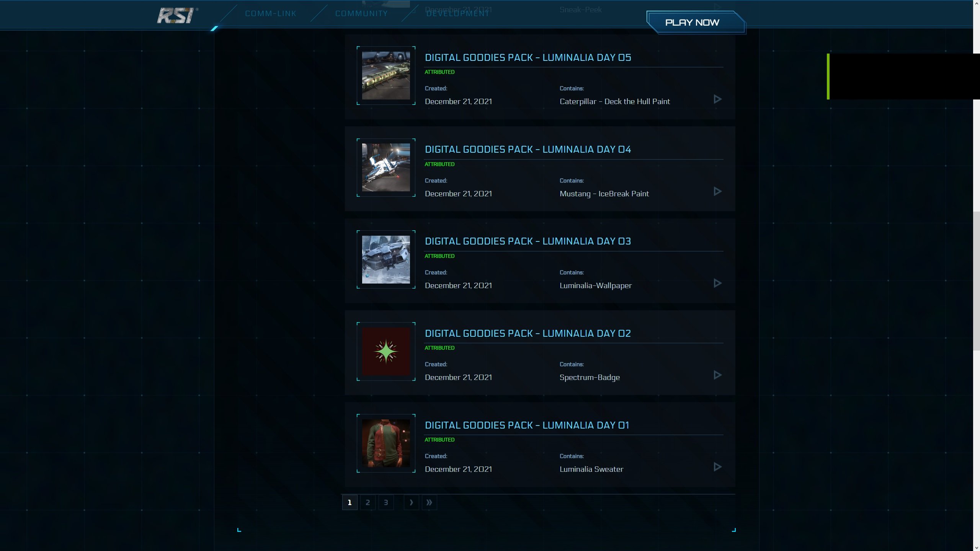The width and height of the screenshot is (980, 551).
Task: Open the DEVELOPMENT menu
Action: pyautogui.click(x=458, y=13)
